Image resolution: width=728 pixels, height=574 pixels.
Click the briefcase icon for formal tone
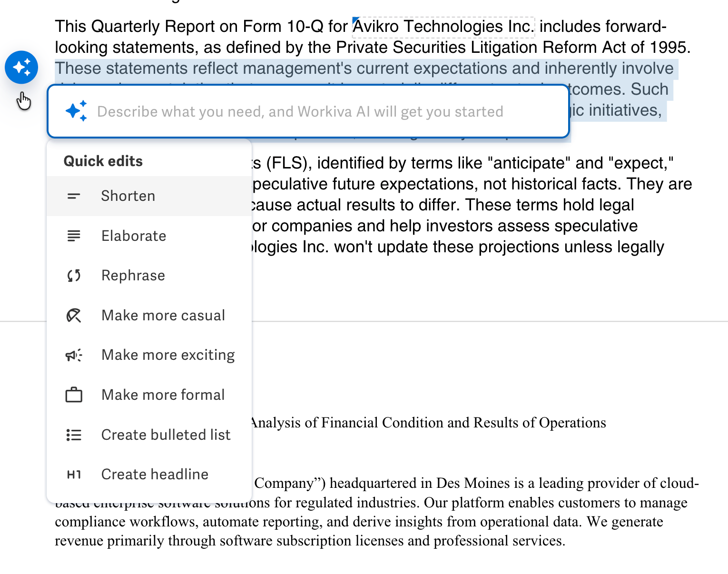tap(74, 395)
